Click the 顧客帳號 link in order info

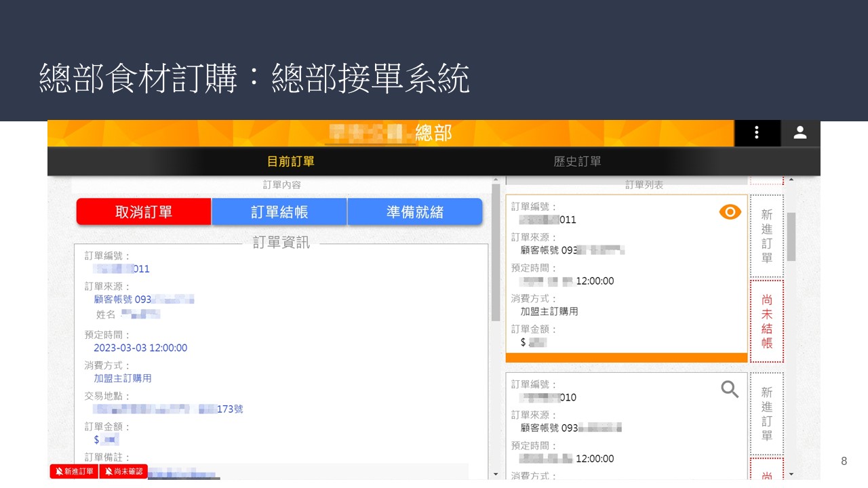click(x=122, y=299)
